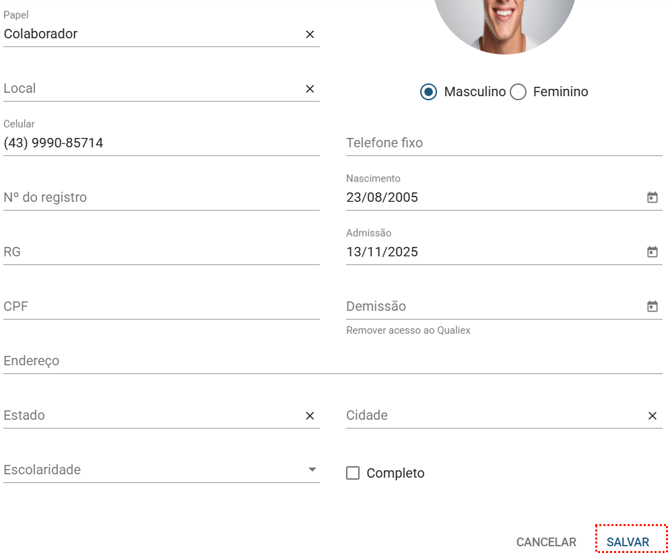Open the Admissão calendar picker
The image size is (670, 553).
tap(652, 252)
